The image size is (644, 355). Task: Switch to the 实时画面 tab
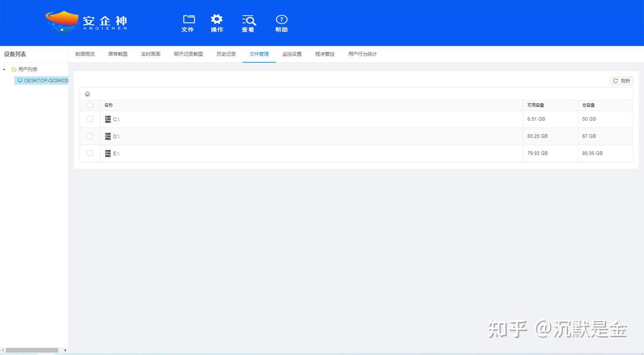pos(151,54)
